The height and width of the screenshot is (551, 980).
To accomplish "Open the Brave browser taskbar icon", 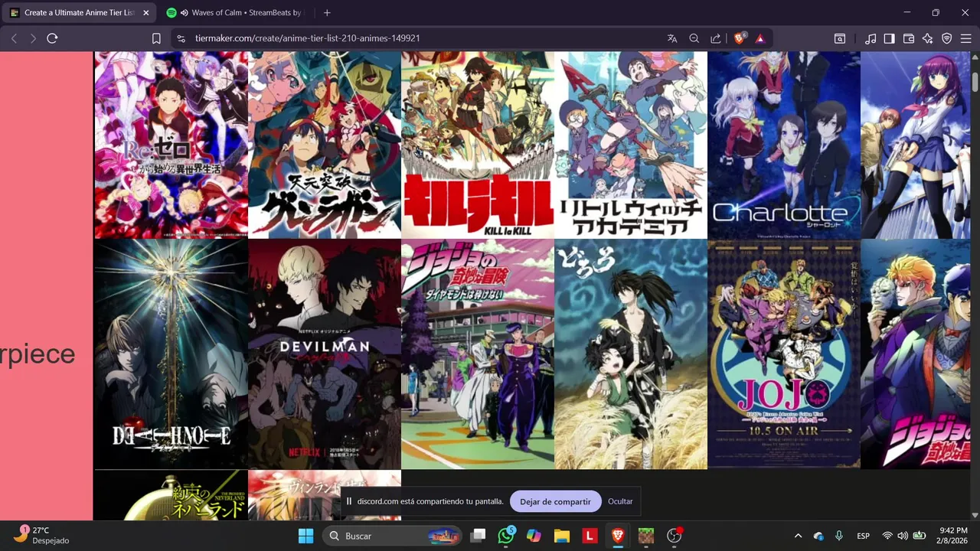I will (618, 536).
